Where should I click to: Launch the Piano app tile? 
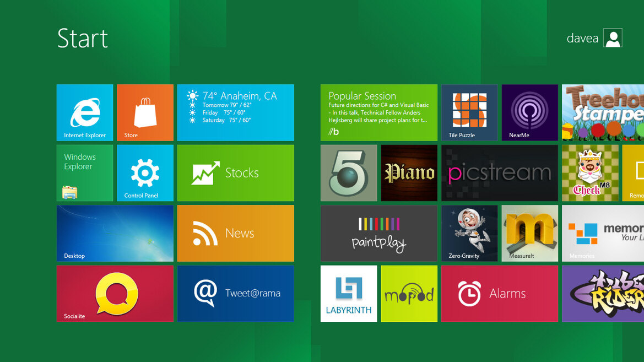[409, 173]
